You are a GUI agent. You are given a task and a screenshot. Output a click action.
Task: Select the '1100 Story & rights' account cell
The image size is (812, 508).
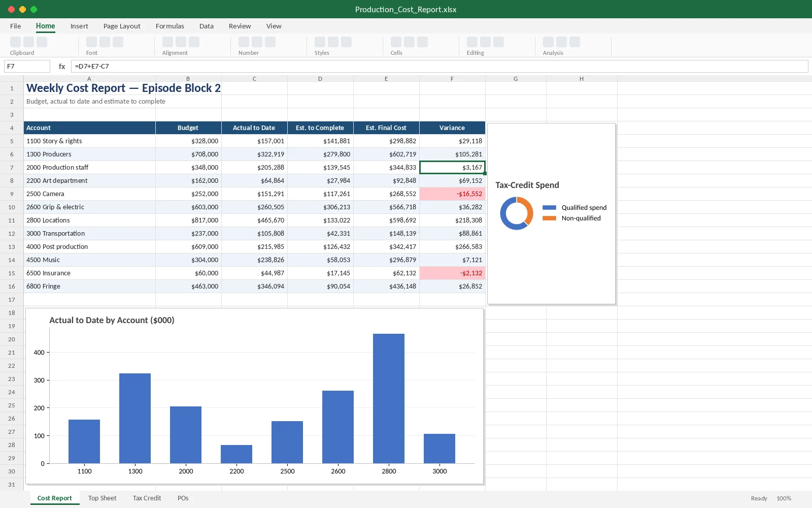[89, 141]
